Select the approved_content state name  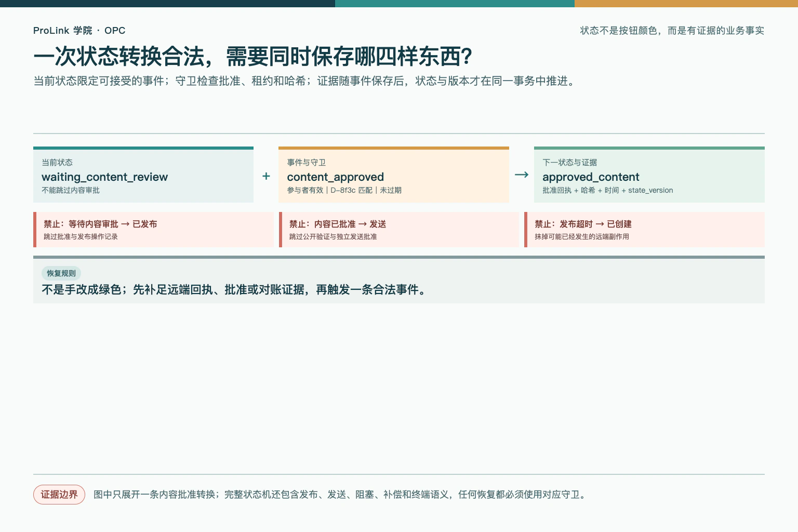coord(591,177)
